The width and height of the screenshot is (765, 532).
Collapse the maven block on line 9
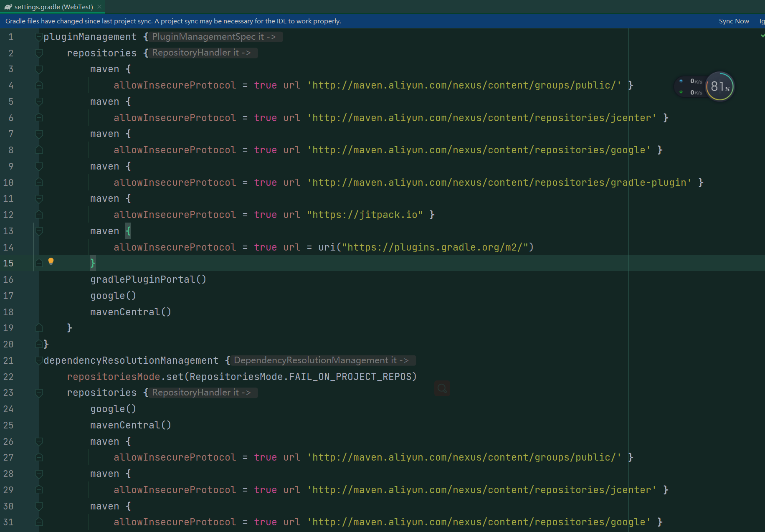(x=39, y=167)
